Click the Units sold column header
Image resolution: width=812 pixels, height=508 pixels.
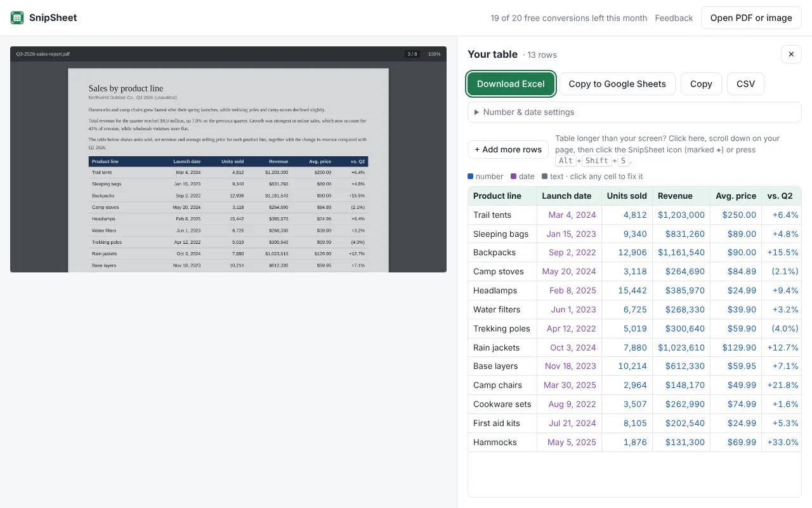(627, 196)
